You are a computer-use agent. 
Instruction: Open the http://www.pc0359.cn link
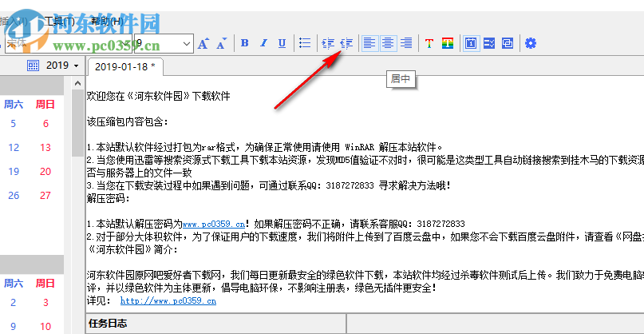pos(168,300)
